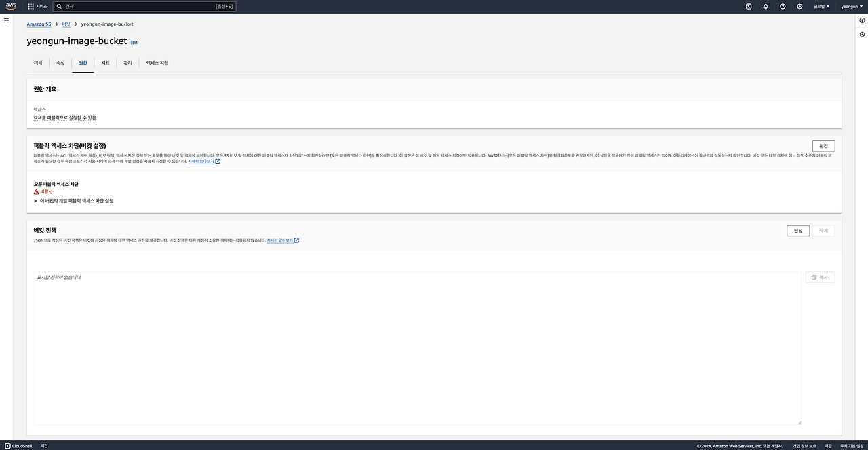Click 편집 button for bucket policy
This screenshot has height=450, width=868.
pyautogui.click(x=798, y=230)
